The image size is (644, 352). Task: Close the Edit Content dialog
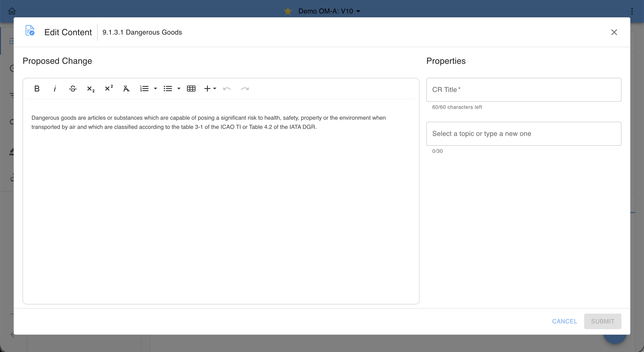[x=614, y=32]
